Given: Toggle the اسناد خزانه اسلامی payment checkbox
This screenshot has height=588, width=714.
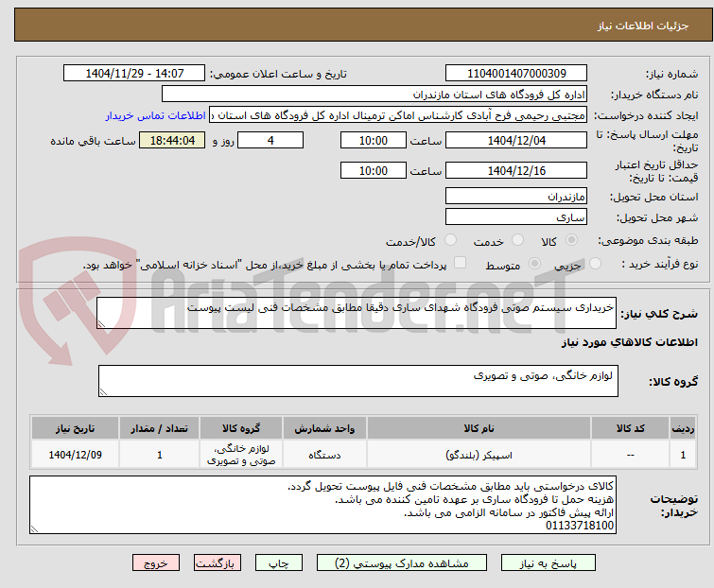Looking at the screenshot, I should coord(461,263).
